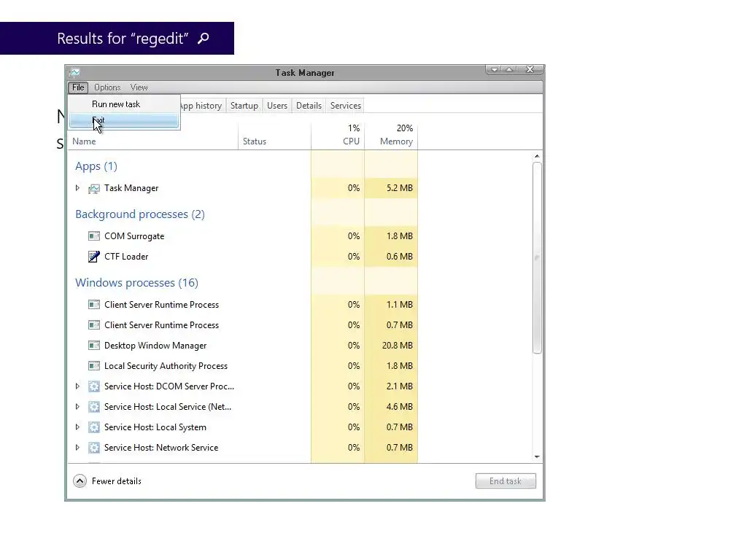Click the 5.2 MB memory value
This screenshot has height=560, width=747.
point(400,188)
